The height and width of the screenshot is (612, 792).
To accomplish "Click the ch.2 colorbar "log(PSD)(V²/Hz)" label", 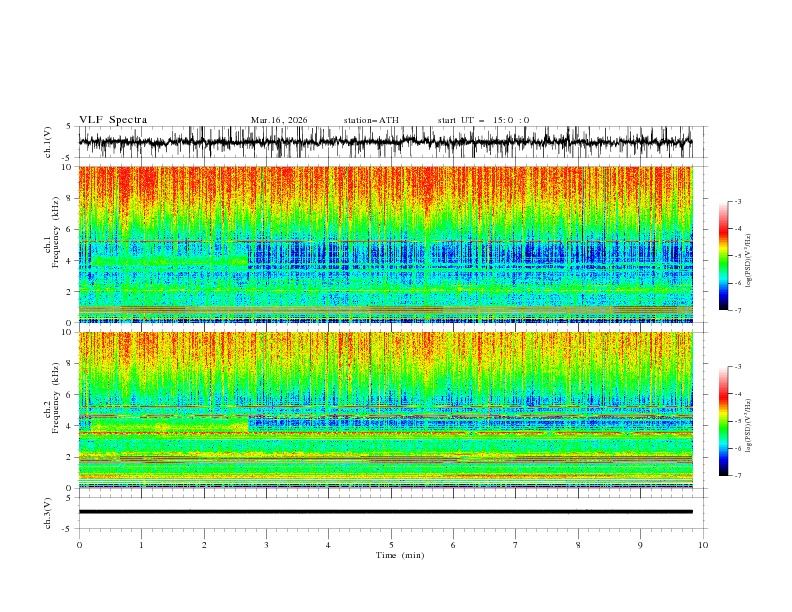I will tap(749, 425).
